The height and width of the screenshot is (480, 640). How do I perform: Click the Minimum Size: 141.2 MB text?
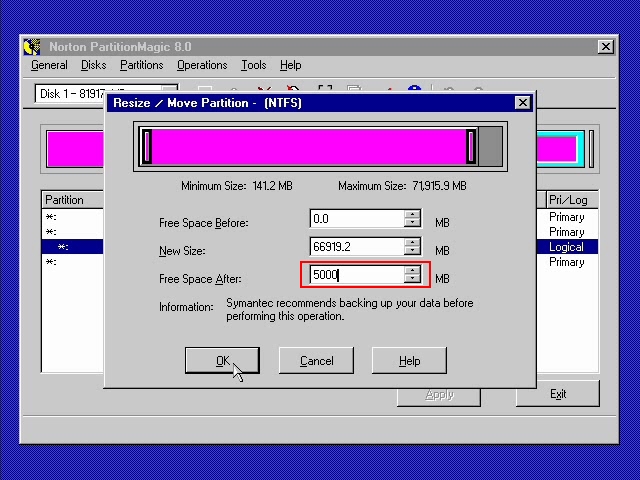tap(237, 186)
